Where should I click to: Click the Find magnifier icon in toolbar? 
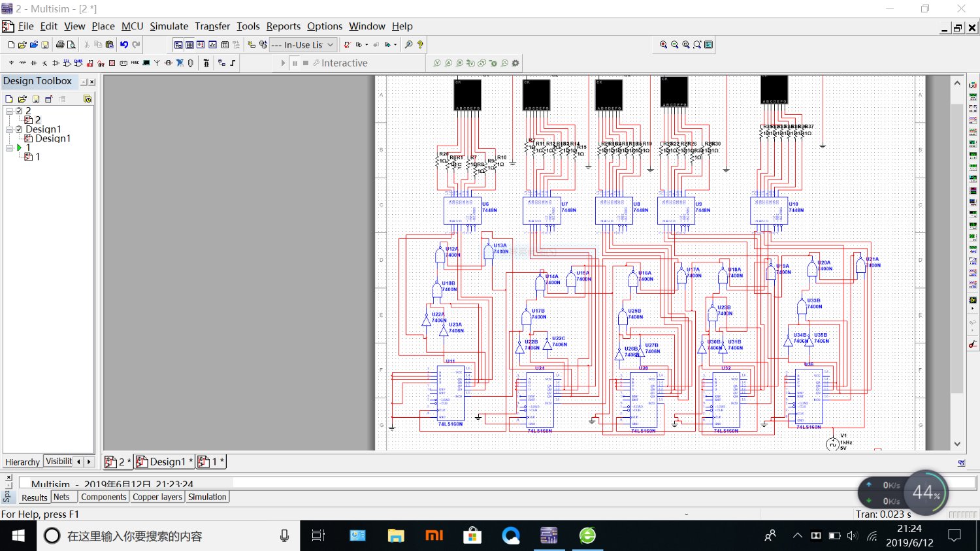409,45
